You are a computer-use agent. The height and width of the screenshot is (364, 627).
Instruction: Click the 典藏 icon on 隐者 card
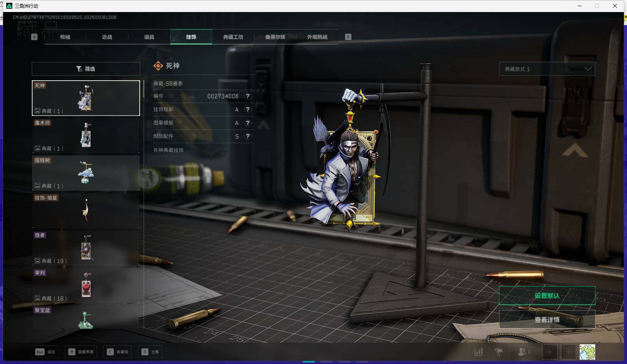click(38, 261)
